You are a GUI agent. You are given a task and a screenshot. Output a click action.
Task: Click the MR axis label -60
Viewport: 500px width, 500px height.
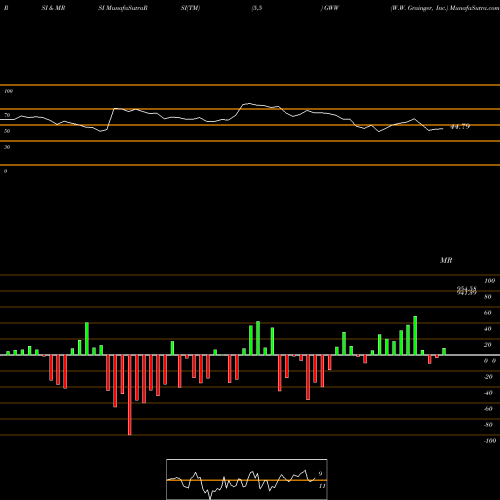(488, 409)
